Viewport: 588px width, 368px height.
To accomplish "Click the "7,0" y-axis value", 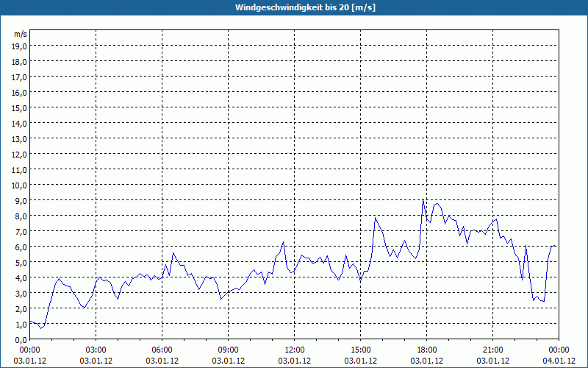I will [x=21, y=232].
